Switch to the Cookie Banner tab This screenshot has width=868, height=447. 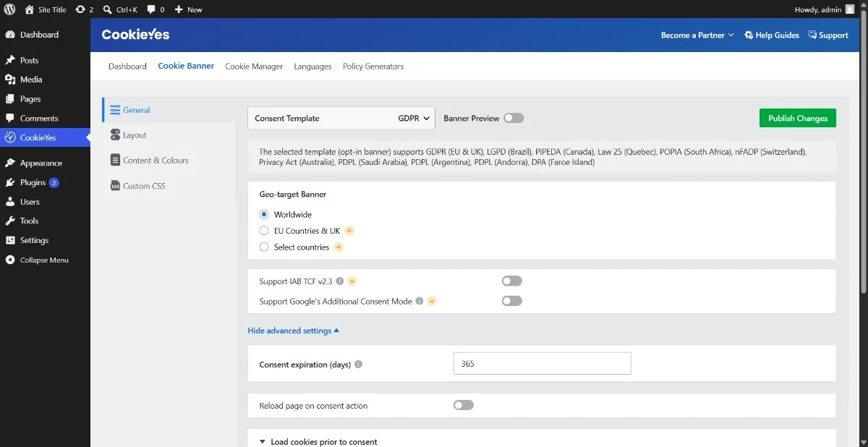click(x=186, y=66)
